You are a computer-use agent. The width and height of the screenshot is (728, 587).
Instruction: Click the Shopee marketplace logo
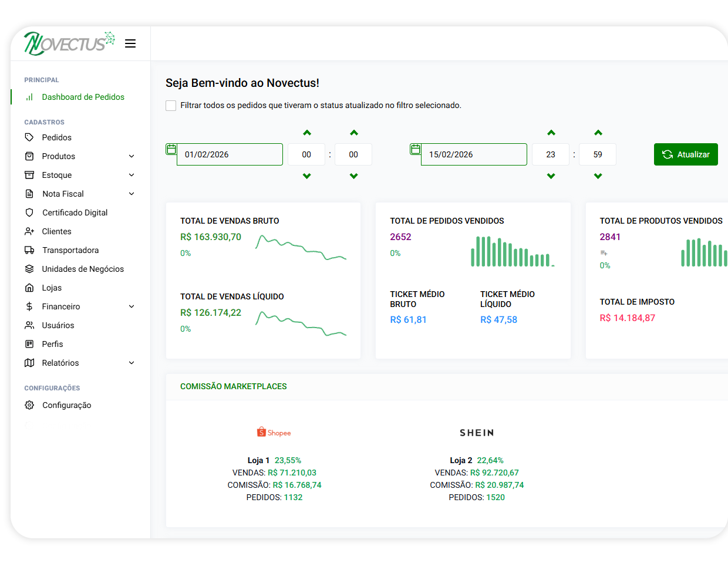[x=274, y=432]
